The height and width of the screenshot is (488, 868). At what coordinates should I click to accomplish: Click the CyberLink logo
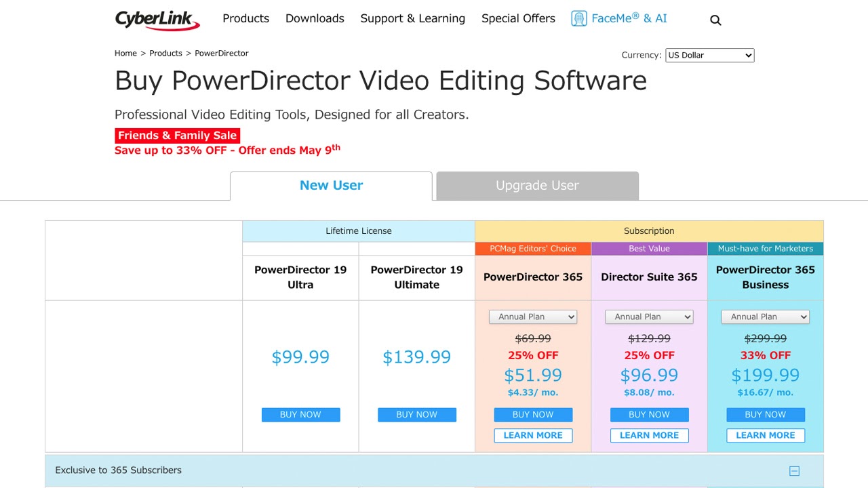(157, 20)
